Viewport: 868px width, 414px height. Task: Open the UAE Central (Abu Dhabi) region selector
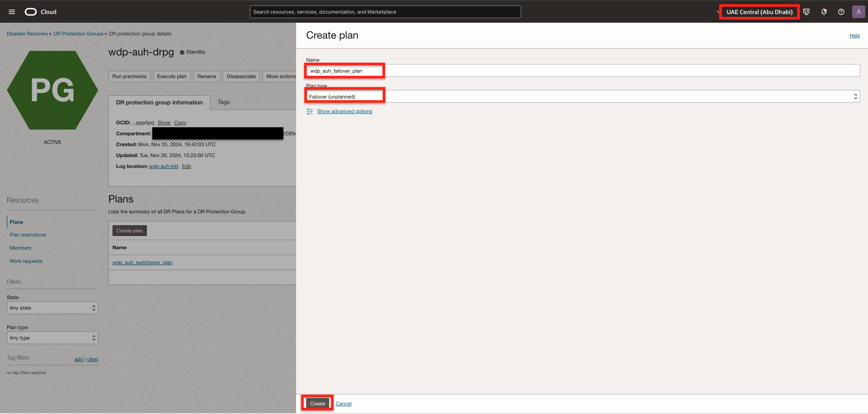pyautogui.click(x=760, y=12)
